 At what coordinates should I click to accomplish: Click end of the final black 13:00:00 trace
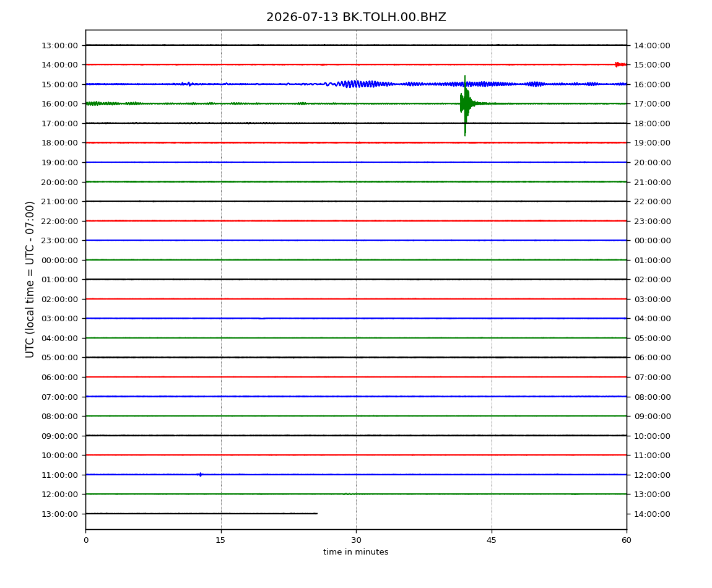(x=316, y=514)
